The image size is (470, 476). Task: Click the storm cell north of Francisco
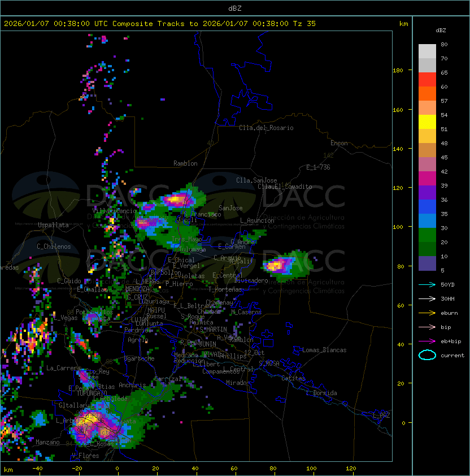177,199
